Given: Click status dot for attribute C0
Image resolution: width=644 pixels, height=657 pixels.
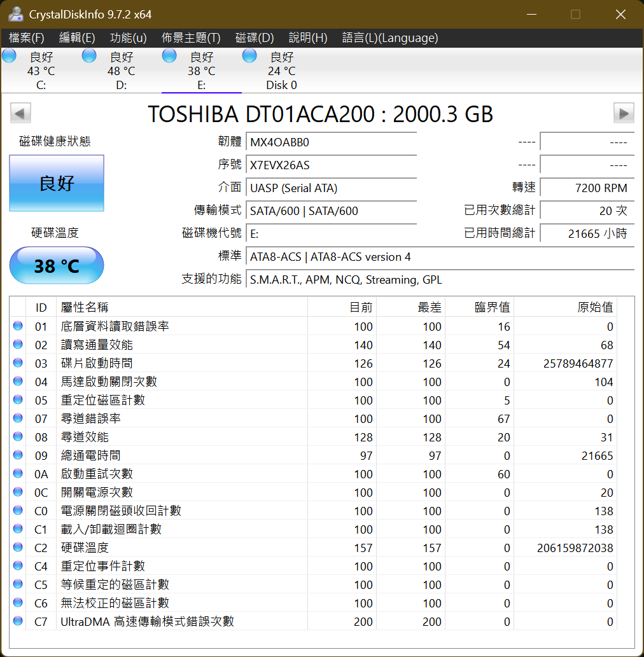Looking at the screenshot, I should point(18,510).
